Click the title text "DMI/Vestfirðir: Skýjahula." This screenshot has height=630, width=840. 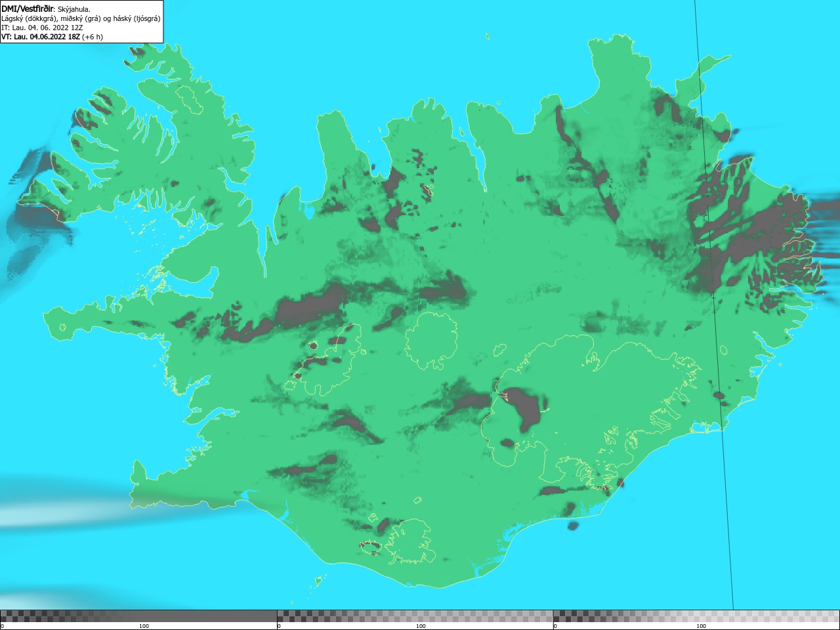[x=46, y=9]
